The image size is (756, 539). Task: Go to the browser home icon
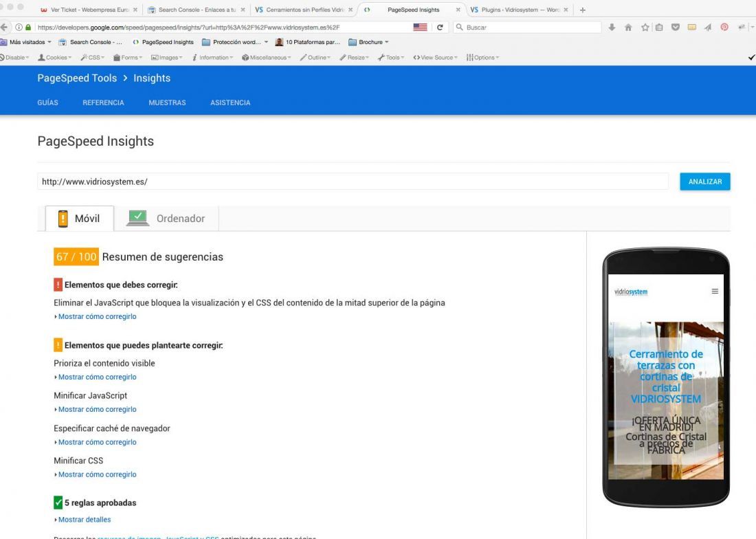click(628, 27)
